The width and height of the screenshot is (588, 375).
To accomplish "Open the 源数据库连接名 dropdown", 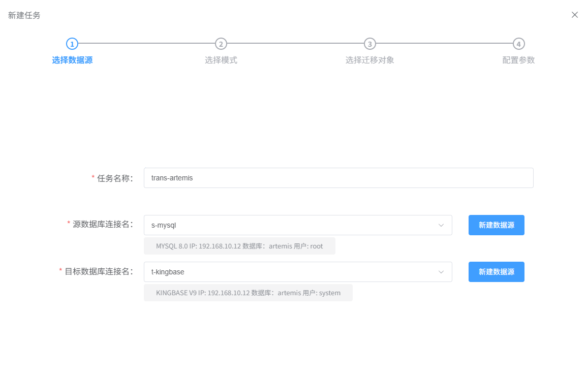I will tap(298, 225).
